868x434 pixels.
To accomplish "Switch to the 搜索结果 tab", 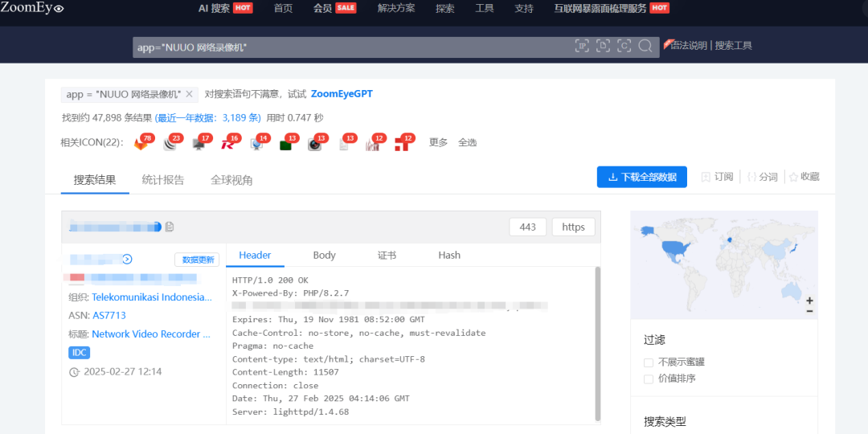I will (x=95, y=180).
